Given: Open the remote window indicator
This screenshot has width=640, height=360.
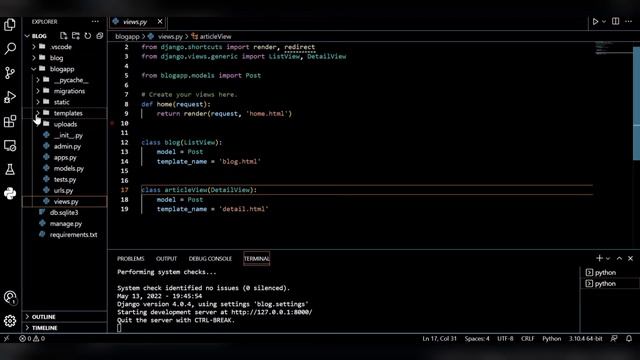Looking at the screenshot, I should pyautogui.click(x=7, y=338).
